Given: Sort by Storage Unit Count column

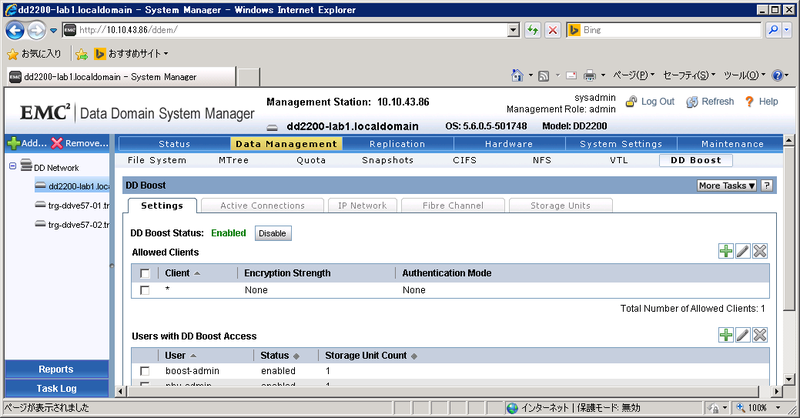Looking at the screenshot, I should [371, 356].
